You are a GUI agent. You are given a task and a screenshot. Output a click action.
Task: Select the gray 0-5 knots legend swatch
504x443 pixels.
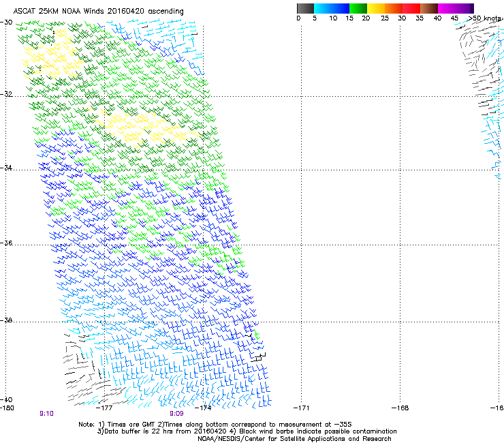(x=305, y=8)
